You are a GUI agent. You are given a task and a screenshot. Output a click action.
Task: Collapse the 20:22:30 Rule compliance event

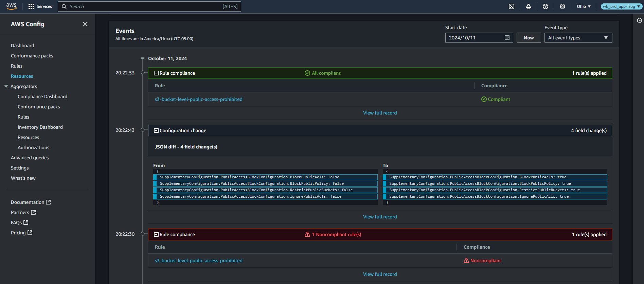156,234
